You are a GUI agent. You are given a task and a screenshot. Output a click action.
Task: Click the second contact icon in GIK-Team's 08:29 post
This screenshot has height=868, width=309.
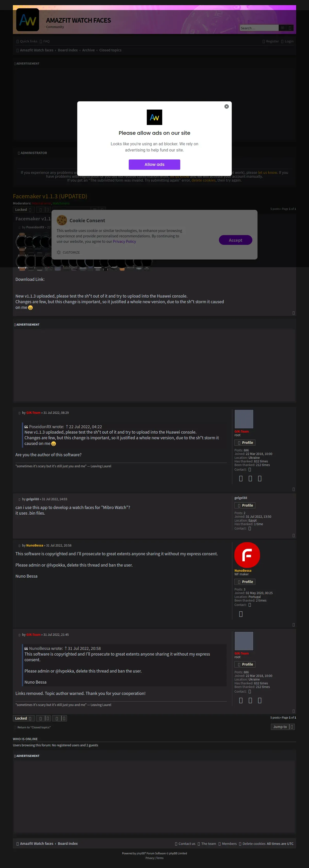click(x=250, y=478)
